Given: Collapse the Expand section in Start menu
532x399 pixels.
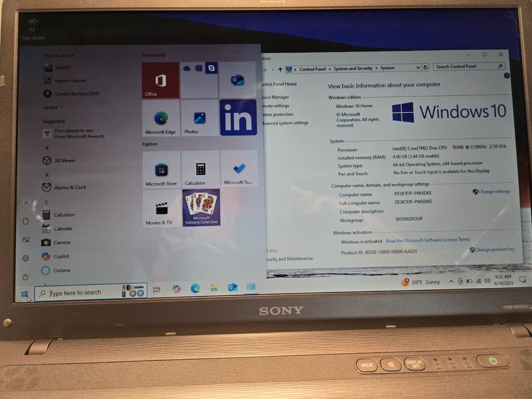Looking at the screenshot, I should [53, 107].
